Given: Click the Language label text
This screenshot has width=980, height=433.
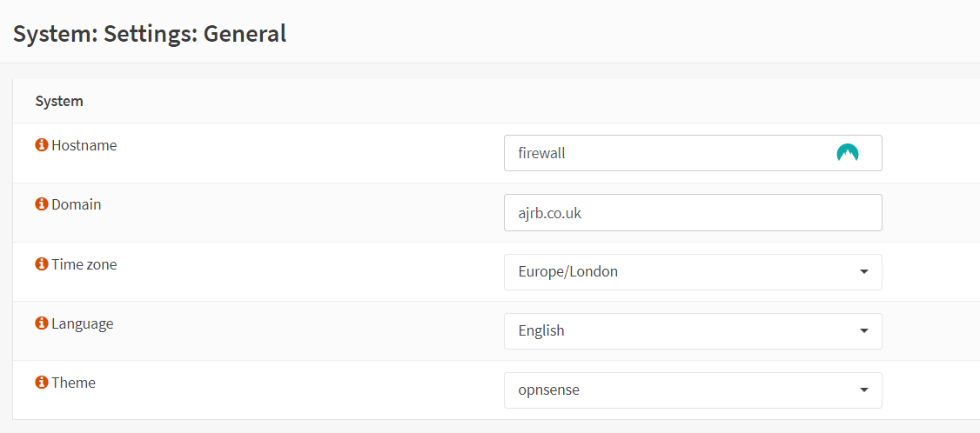Looking at the screenshot, I should pos(83,323).
